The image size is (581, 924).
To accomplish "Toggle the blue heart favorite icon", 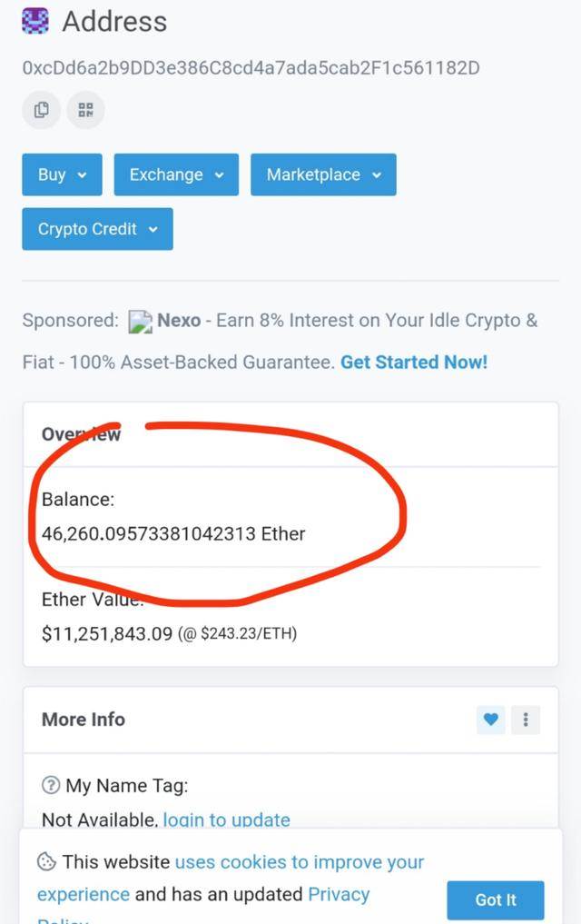I will 490,720.
